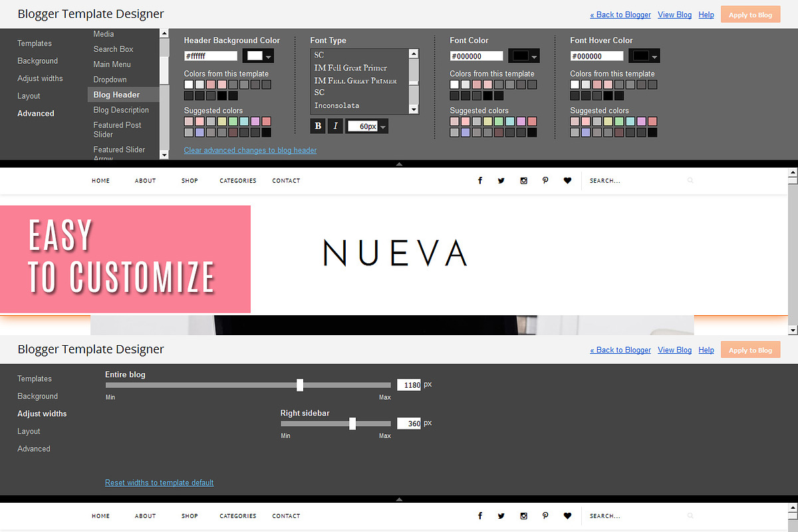
Task: Click the Right sidebar 360 width field
Action: coord(409,424)
